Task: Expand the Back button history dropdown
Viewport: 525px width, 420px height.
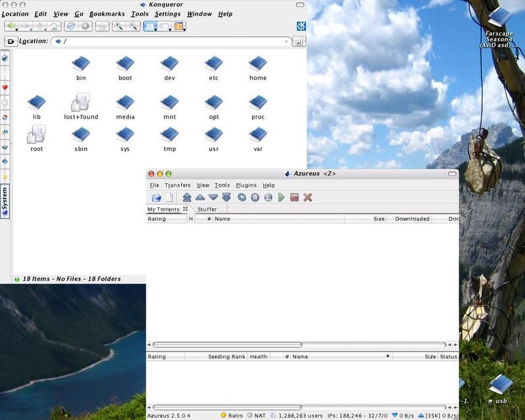Action: coord(15,30)
